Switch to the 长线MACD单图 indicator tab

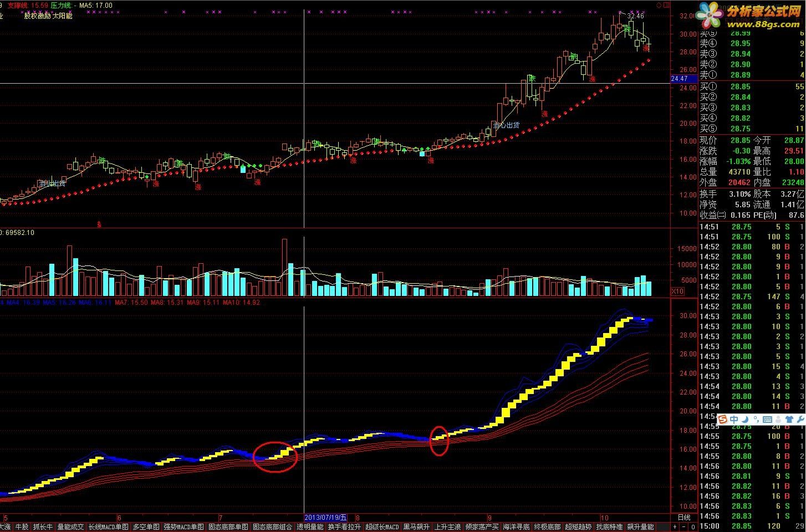108,527
